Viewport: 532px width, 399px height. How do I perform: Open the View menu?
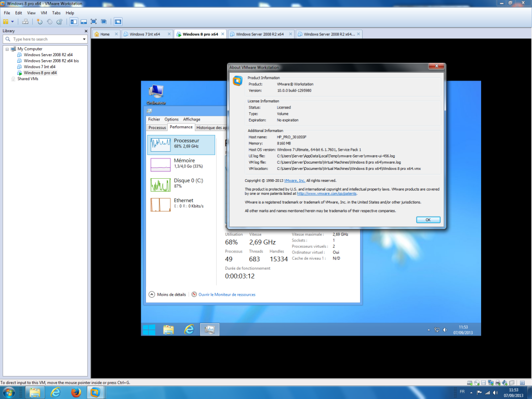click(x=31, y=13)
